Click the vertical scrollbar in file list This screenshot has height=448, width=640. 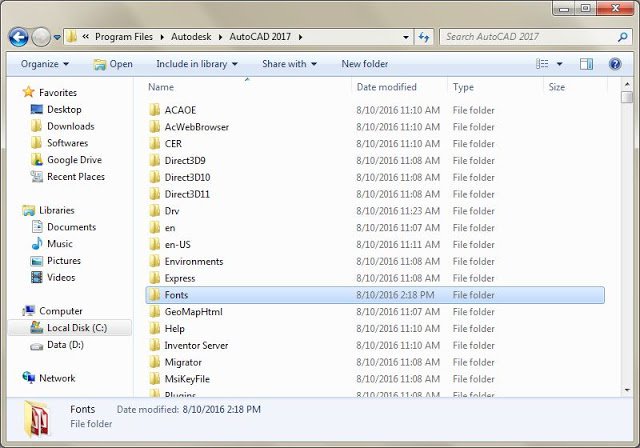click(x=626, y=240)
